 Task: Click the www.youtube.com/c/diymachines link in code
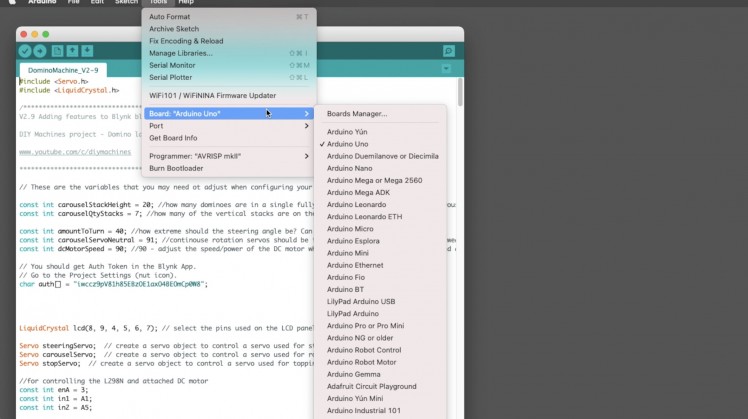[75, 152]
